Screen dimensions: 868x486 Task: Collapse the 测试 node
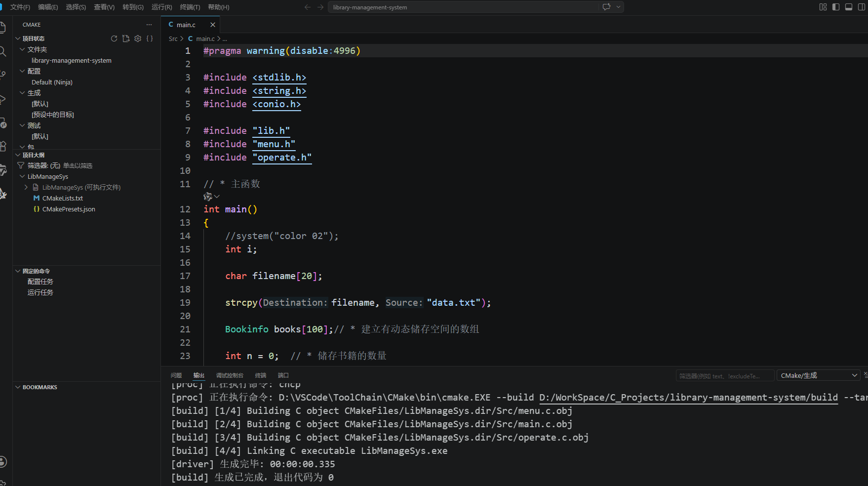pos(22,125)
